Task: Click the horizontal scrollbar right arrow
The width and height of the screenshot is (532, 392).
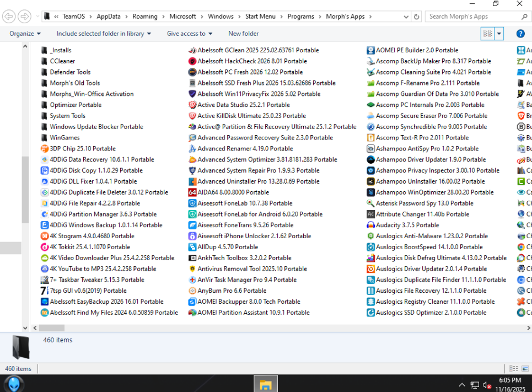Action: point(528,328)
